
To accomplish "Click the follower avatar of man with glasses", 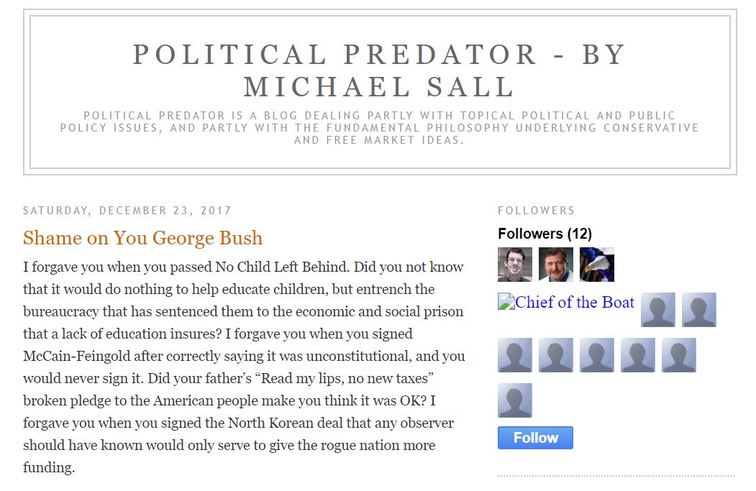I will (x=515, y=265).
